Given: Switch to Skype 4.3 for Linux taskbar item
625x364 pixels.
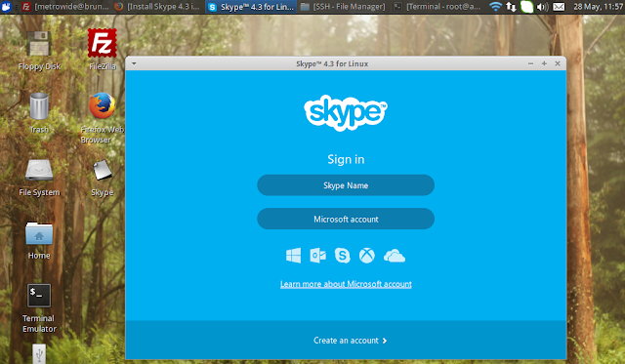Looking at the screenshot, I should (x=251, y=7).
